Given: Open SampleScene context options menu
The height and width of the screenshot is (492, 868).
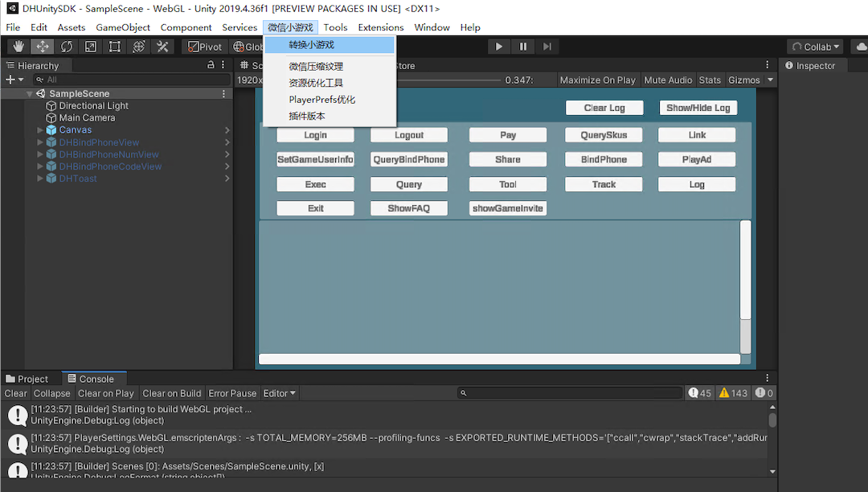Looking at the screenshot, I should pos(223,93).
